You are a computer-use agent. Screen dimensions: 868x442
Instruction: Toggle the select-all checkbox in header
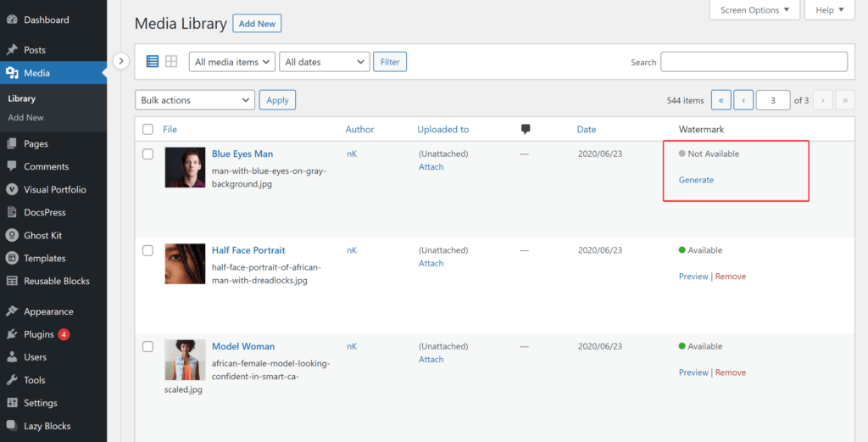(147, 129)
